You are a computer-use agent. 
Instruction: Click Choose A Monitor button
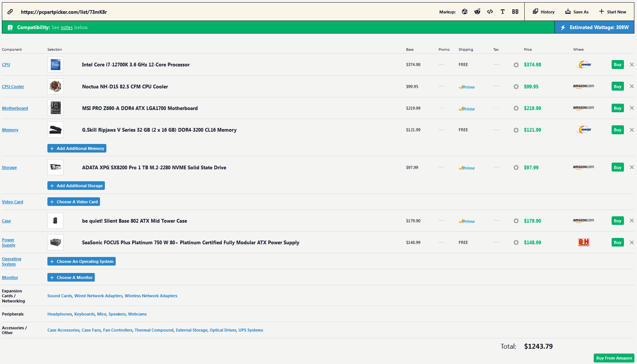click(x=71, y=277)
